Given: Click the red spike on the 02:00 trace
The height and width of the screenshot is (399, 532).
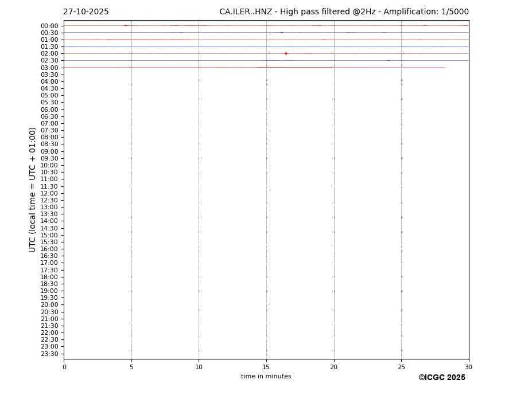Looking at the screenshot, I should [x=286, y=53].
